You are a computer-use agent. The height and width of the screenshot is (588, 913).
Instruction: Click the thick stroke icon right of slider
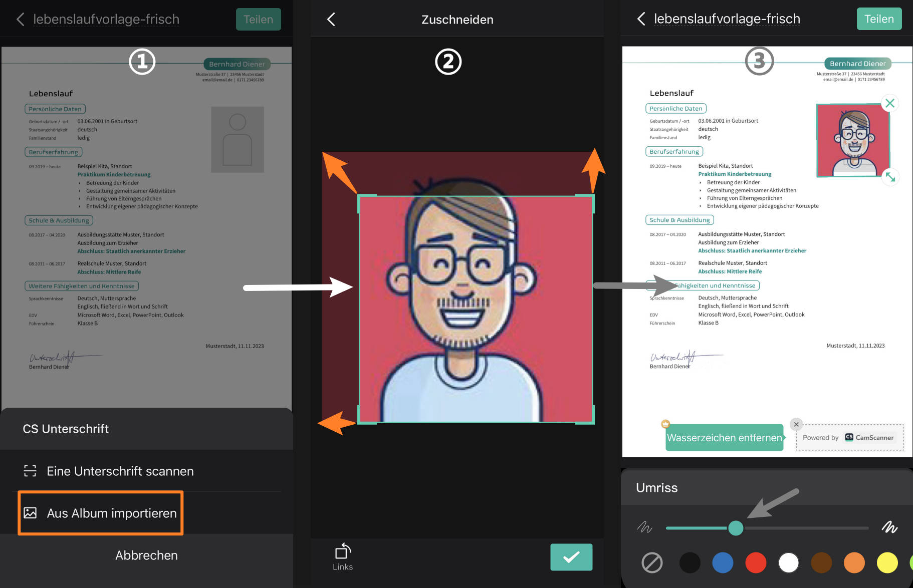890,526
